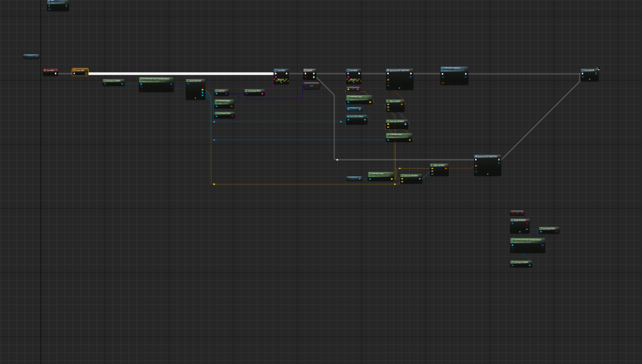Select blue variable pill feeding Cast To BP_Enemy
Screen dimensions: 642x364
[354, 109]
